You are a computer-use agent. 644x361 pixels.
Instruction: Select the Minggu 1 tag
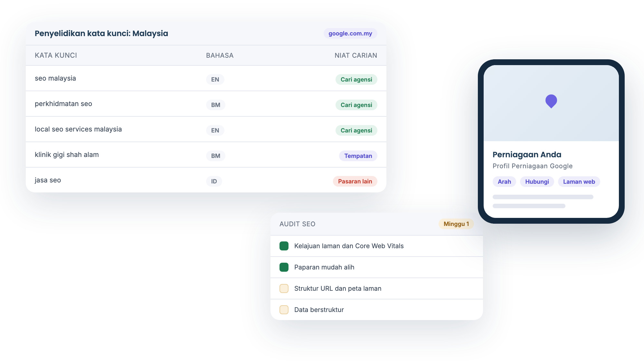(456, 224)
